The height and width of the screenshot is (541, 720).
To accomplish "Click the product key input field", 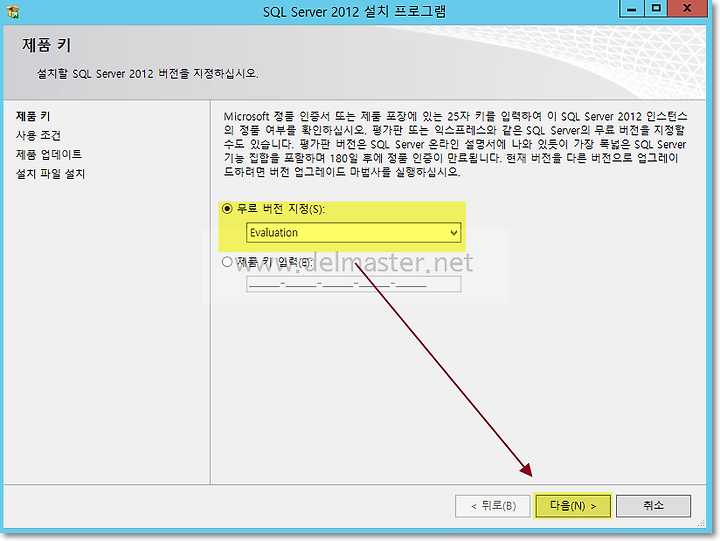I will coord(354,284).
